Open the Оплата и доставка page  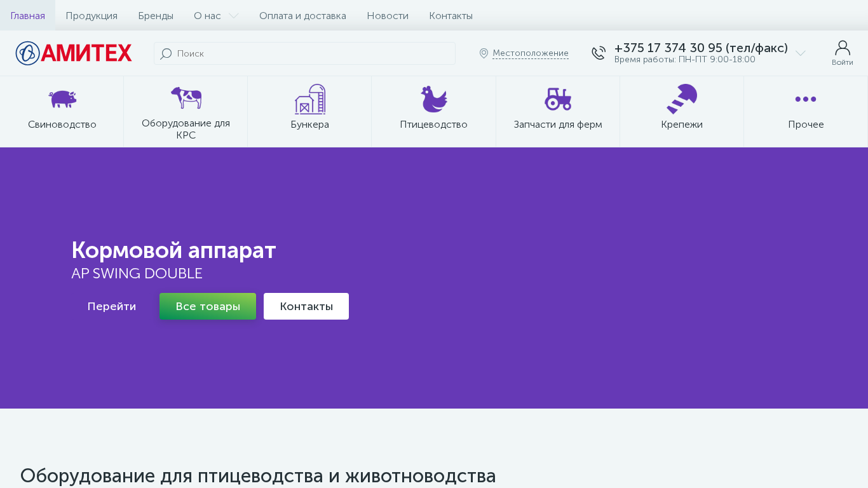click(302, 15)
